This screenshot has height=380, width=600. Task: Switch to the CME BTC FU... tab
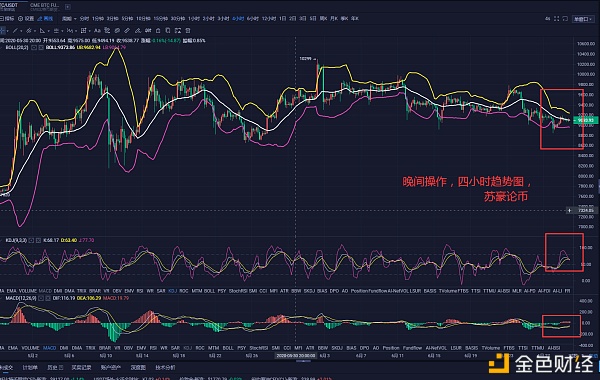pos(44,6)
